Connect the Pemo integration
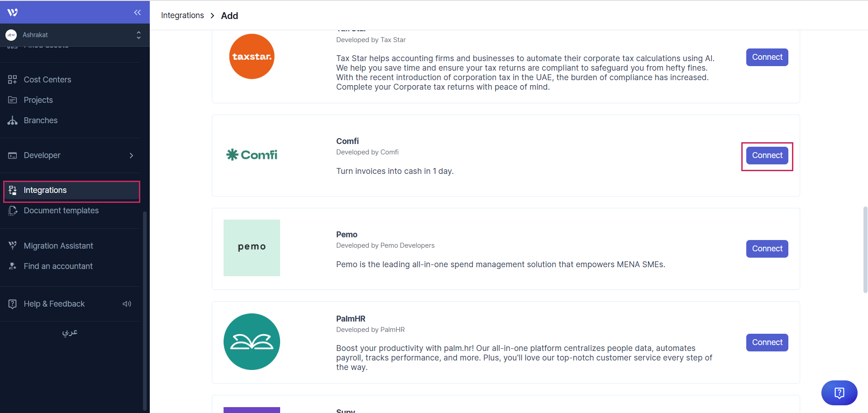This screenshot has height=413, width=868. [x=767, y=249]
